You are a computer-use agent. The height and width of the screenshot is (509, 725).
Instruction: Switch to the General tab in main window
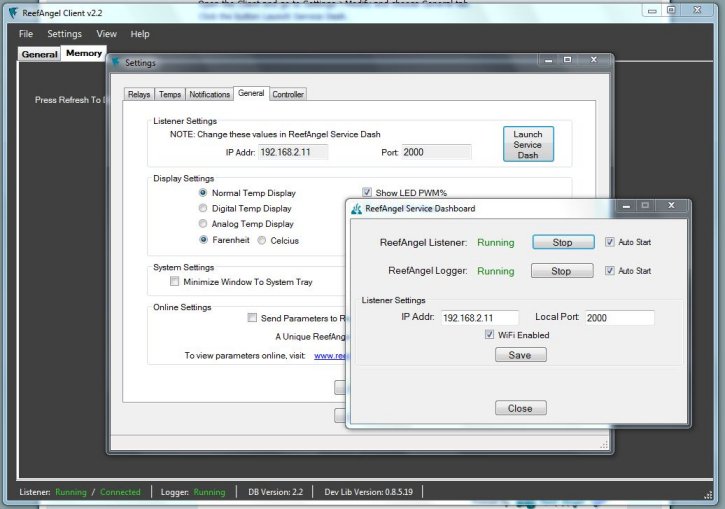click(x=39, y=54)
